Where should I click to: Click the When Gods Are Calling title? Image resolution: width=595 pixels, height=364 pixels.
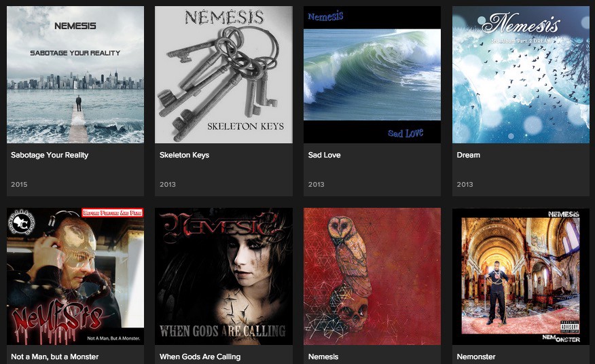200,357
